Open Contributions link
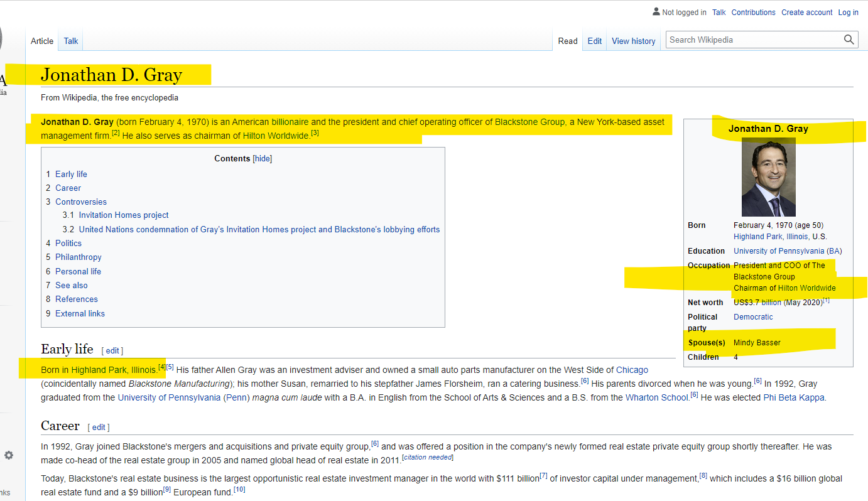This screenshot has height=501, width=868. click(754, 12)
